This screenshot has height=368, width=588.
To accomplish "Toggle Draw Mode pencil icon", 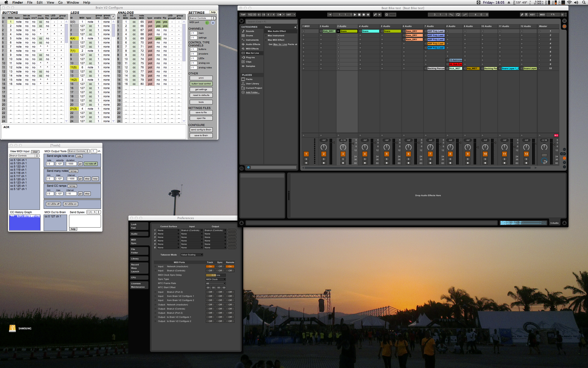I will (x=522, y=14).
